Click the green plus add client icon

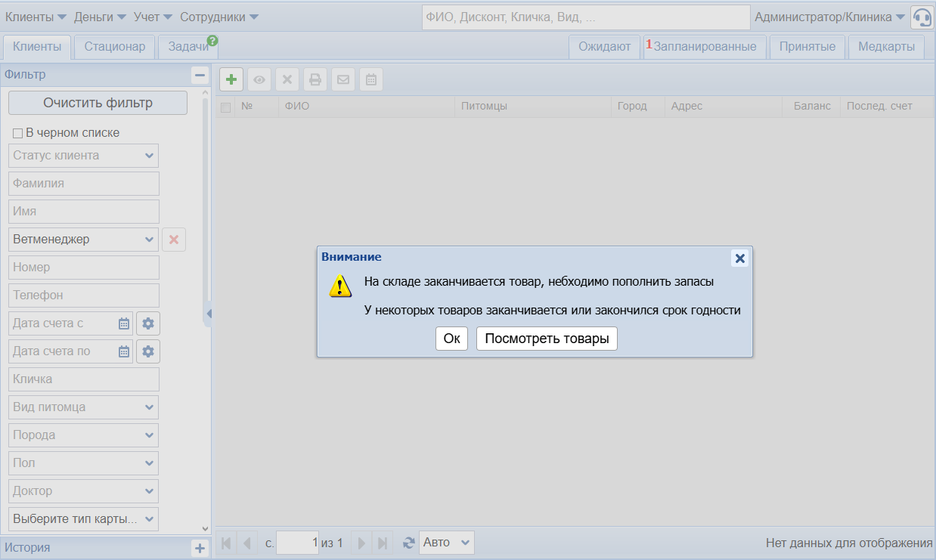tap(231, 79)
